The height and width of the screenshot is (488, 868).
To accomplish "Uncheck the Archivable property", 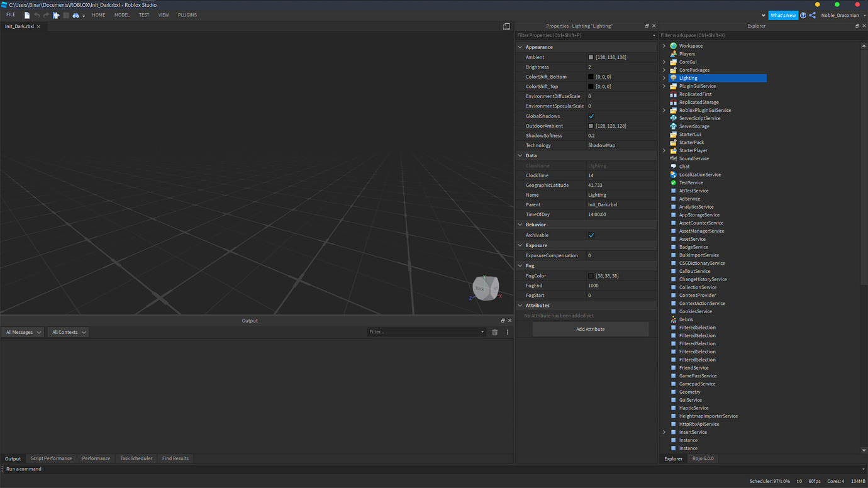I will coord(590,235).
